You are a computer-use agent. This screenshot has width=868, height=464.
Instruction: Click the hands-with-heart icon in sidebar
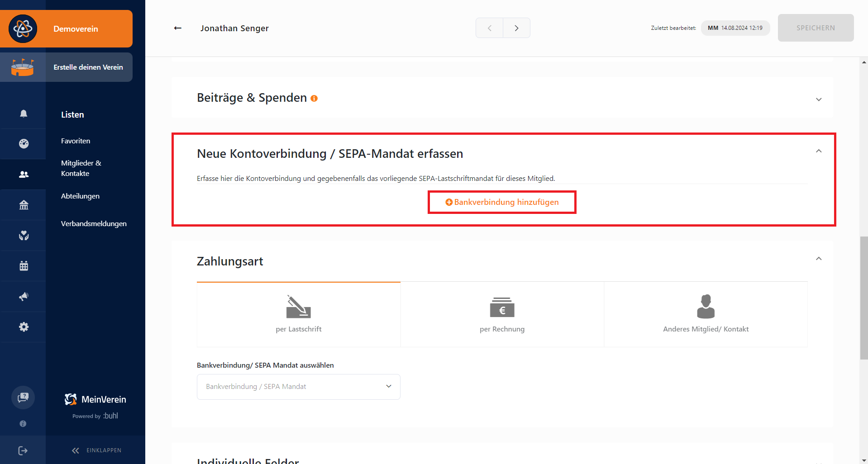tap(24, 235)
